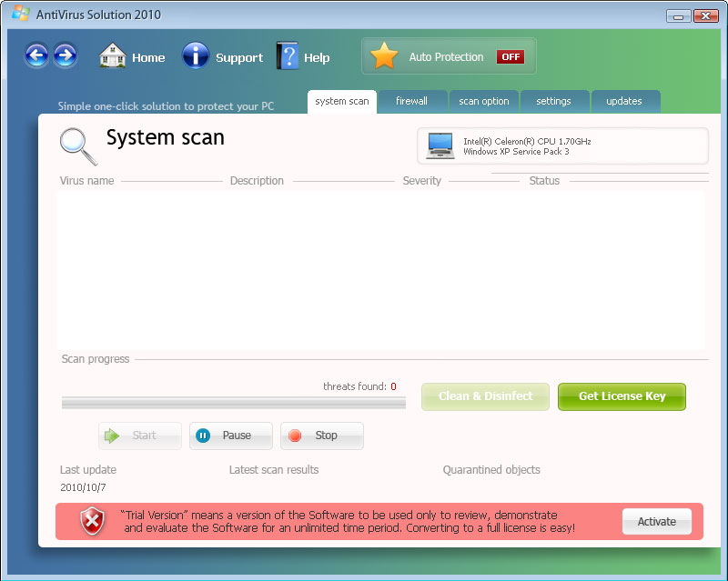Click the Description column header
This screenshot has width=728, height=581.
(x=257, y=181)
